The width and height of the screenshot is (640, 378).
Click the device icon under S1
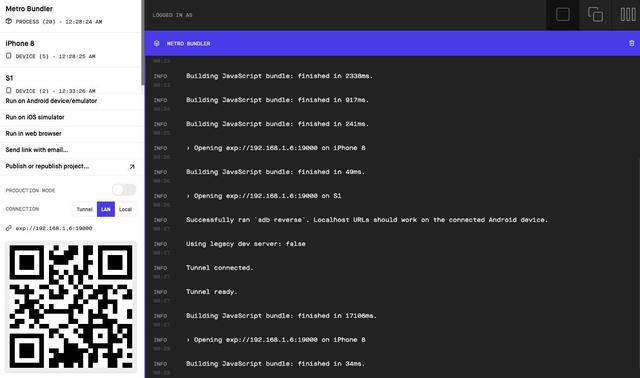(x=9, y=90)
